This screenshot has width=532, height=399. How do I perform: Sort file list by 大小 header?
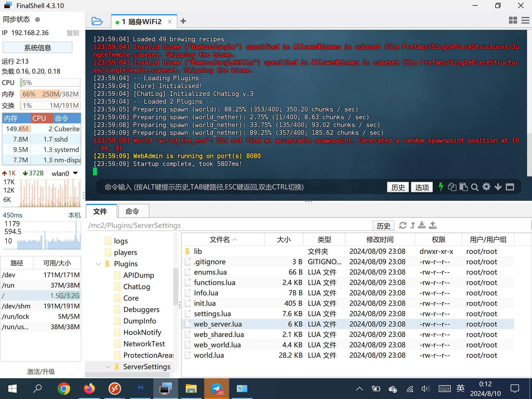tap(284, 240)
